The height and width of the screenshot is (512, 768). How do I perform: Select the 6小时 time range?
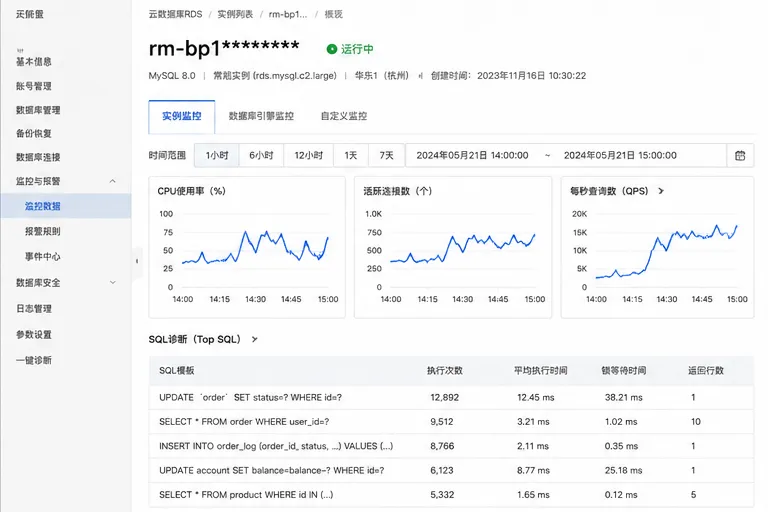tap(261, 155)
